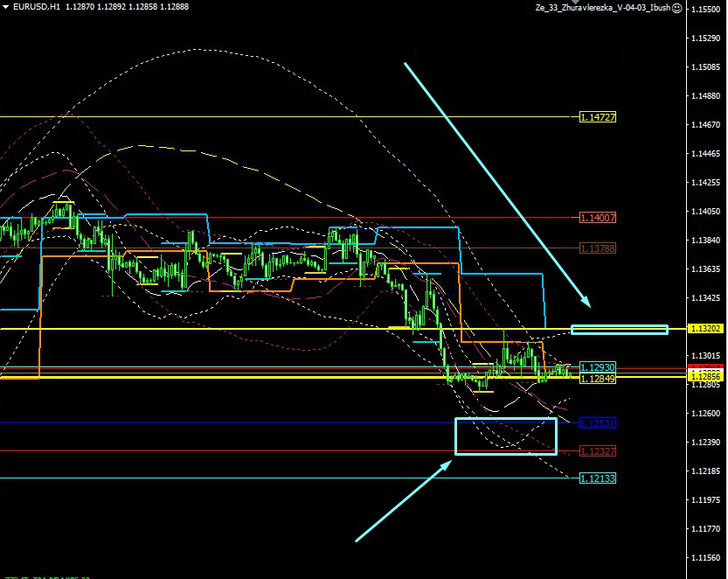Image resolution: width=728 pixels, height=579 pixels.
Task: Select the upward-pointing cyan arrow at bottom
Action: pos(402,501)
